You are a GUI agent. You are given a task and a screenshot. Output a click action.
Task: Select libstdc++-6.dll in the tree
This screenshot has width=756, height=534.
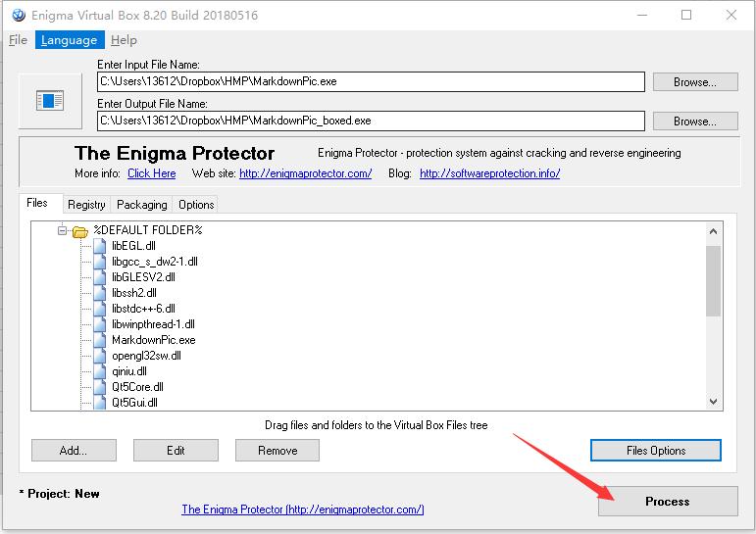144,309
